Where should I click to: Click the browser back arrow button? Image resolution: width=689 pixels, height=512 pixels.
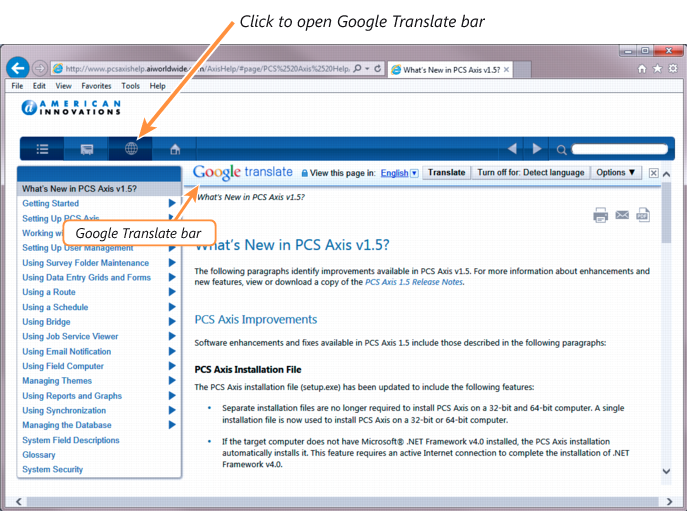point(18,68)
